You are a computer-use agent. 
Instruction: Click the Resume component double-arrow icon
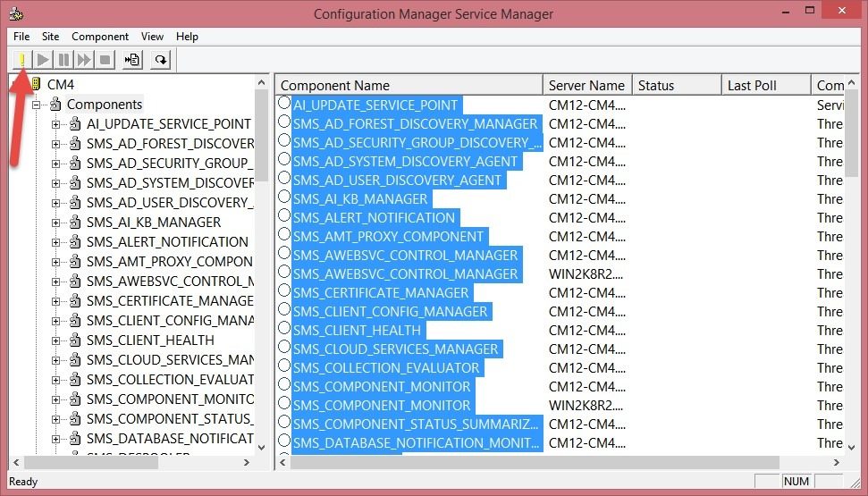click(x=84, y=59)
